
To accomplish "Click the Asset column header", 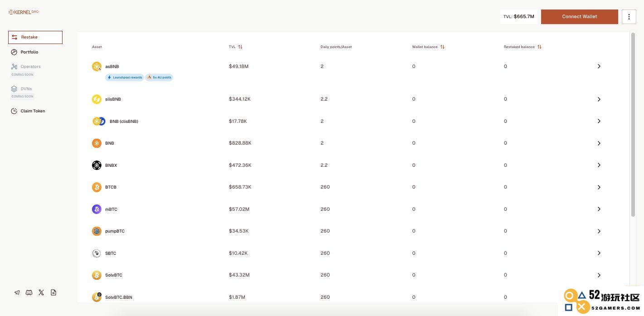I will [97, 47].
